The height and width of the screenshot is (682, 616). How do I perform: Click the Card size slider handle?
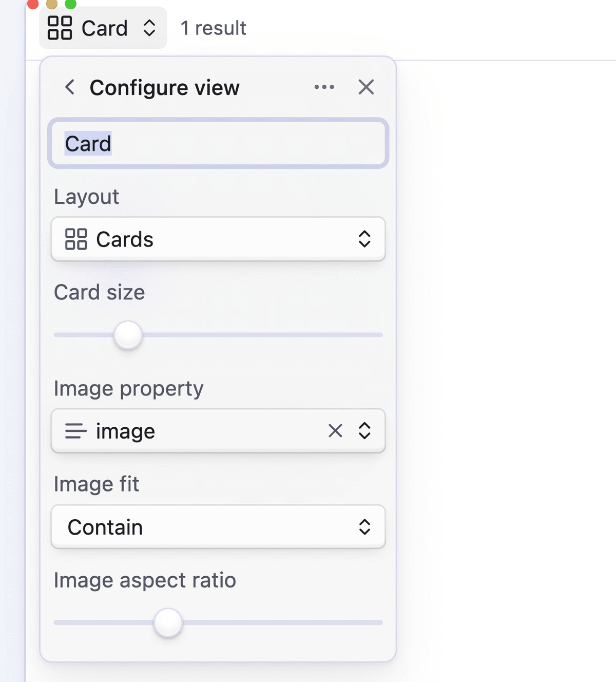[128, 335]
